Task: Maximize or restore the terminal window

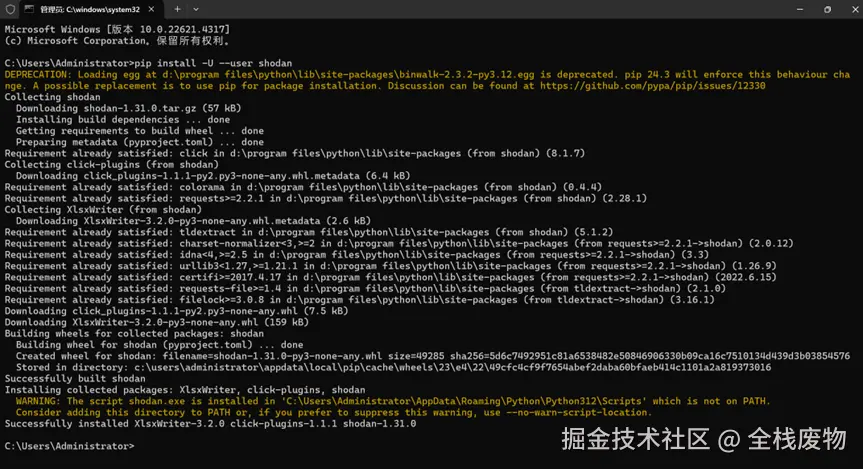Action: 827,9
